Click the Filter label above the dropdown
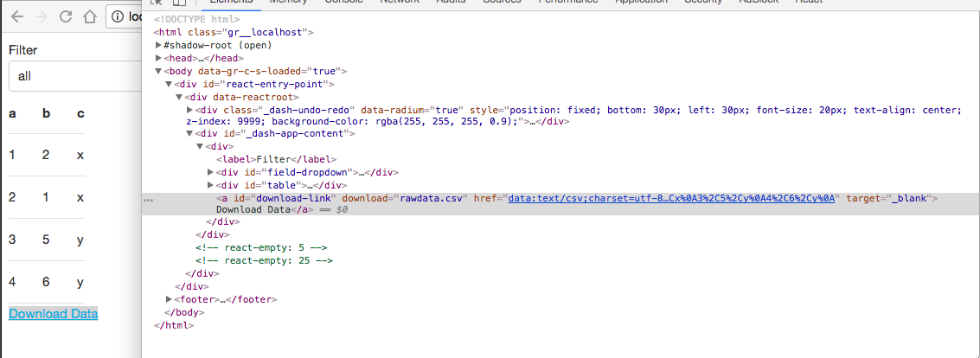The width and height of the screenshot is (980, 358). coord(23,50)
